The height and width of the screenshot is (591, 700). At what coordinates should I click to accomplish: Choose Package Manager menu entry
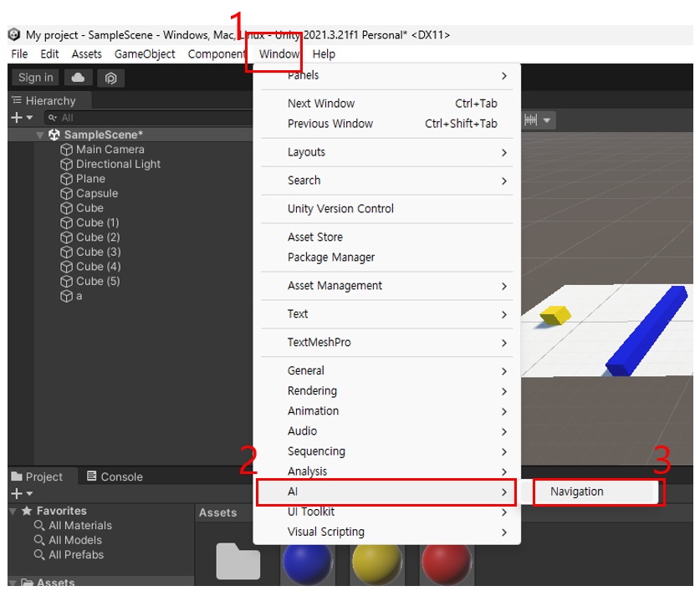pos(386,257)
